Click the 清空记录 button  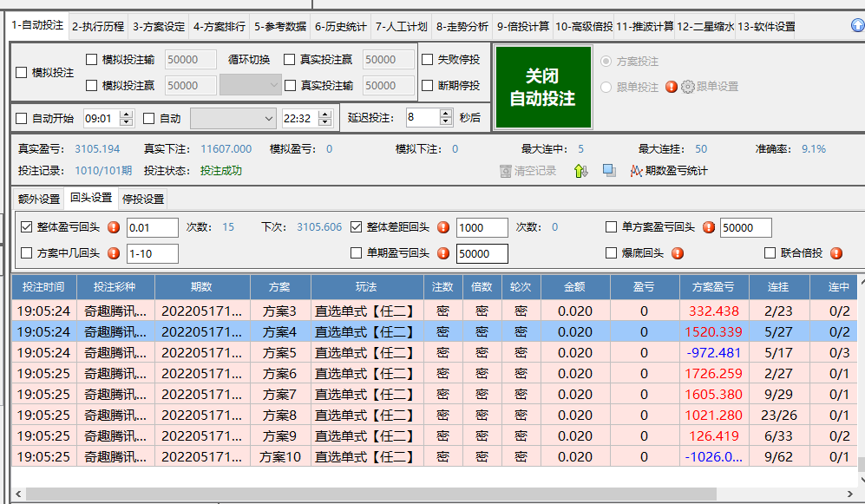(x=528, y=171)
